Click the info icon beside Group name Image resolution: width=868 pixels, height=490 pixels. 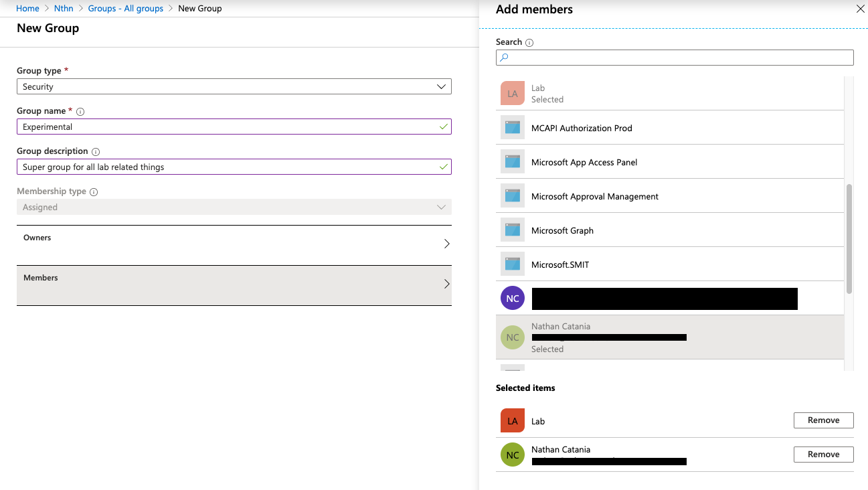pyautogui.click(x=80, y=112)
